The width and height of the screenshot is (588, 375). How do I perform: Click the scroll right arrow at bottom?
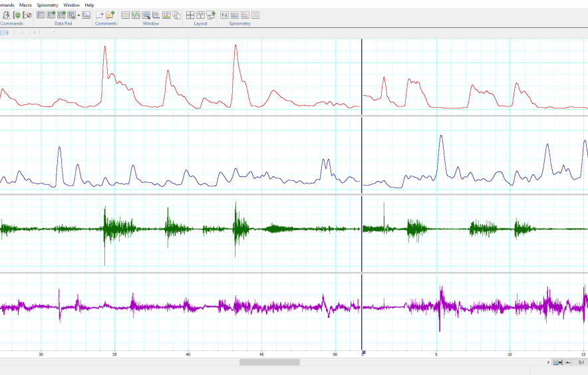(548, 362)
